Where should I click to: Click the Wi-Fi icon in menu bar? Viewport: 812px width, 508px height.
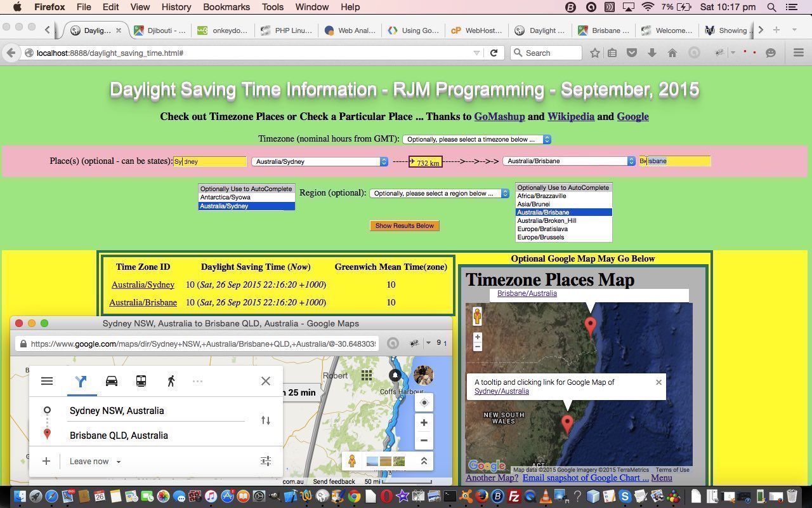tap(648, 7)
